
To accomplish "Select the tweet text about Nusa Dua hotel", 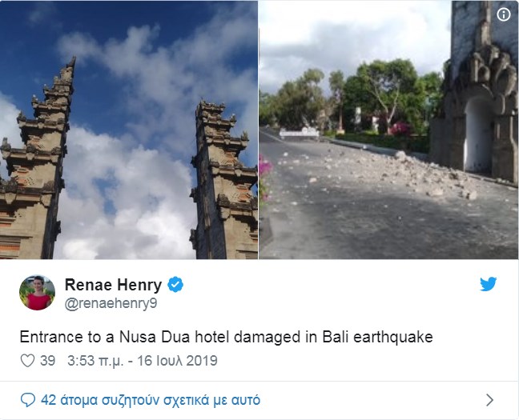I will pos(227,337).
